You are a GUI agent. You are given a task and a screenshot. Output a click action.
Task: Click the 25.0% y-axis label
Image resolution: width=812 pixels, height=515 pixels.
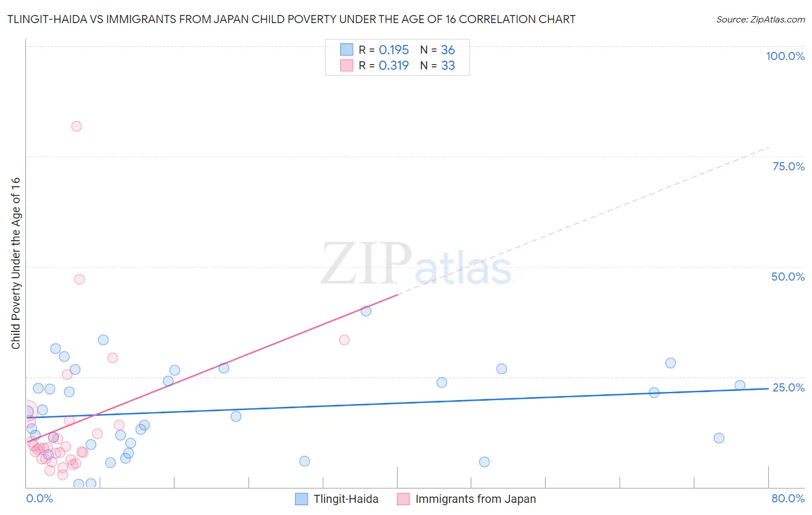coord(788,387)
